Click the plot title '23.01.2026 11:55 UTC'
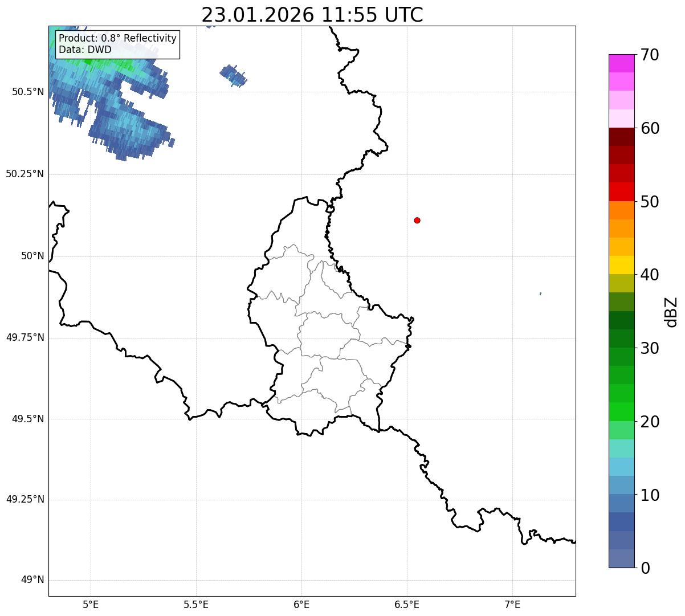This screenshot has height=616, width=685. pos(312,14)
